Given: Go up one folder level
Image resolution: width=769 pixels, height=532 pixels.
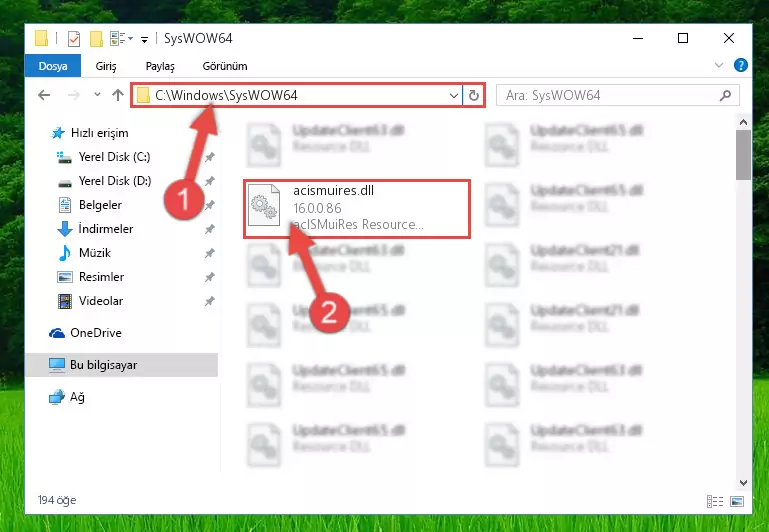Looking at the screenshot, I should pos(118,95).
